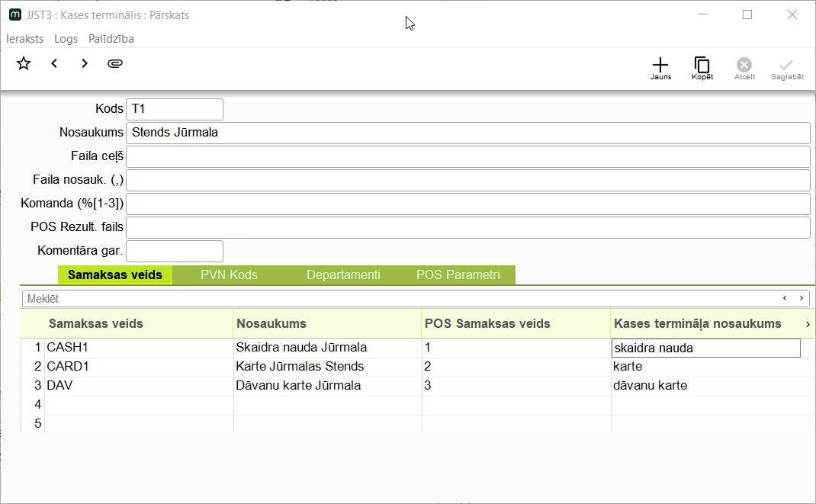
Task: Go to previous search result arrow
Action: 785,298
